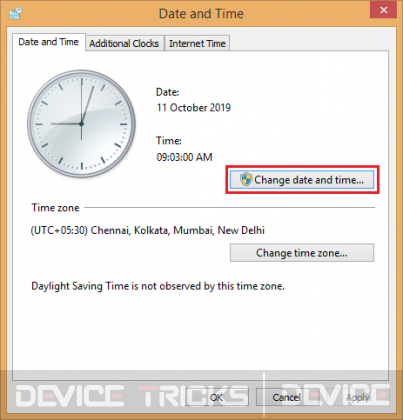This screenshot has height=420, width=403.
Task: Click the Time: label
Action: tap(169, 141)
